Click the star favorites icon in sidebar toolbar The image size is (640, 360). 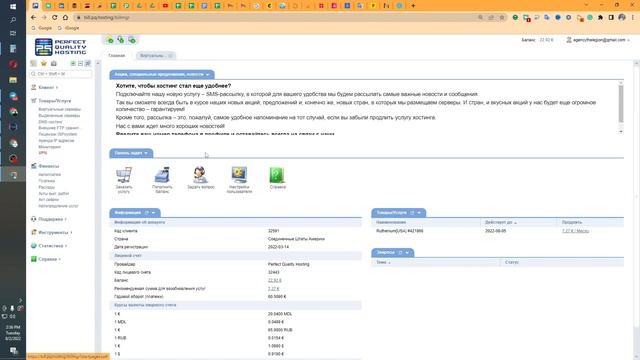click(x=44, y=63)
